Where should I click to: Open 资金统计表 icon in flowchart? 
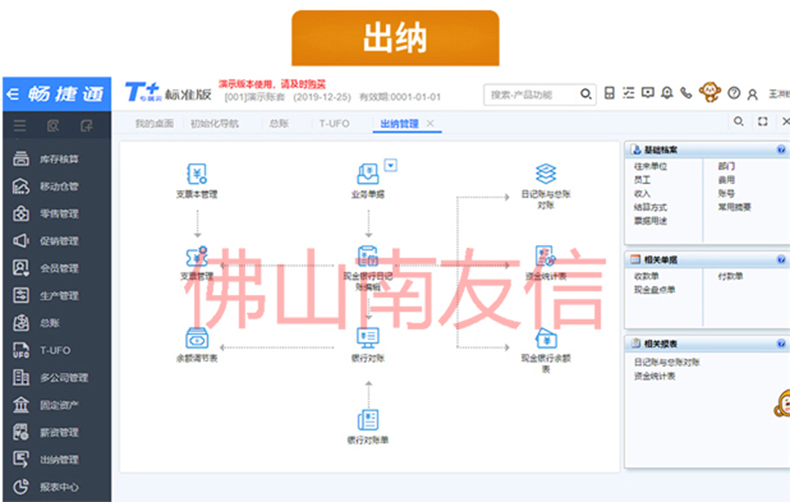click(546, 256)
